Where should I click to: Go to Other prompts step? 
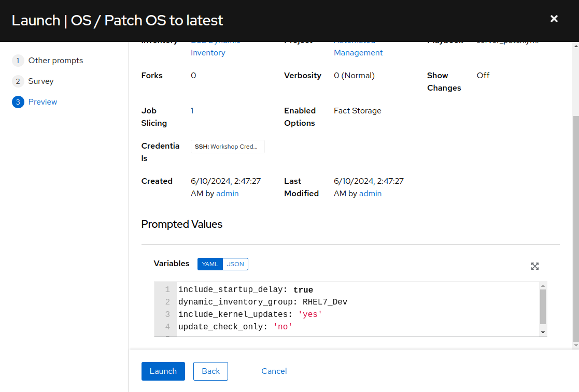pyautogui.click(x=56, y=61)
